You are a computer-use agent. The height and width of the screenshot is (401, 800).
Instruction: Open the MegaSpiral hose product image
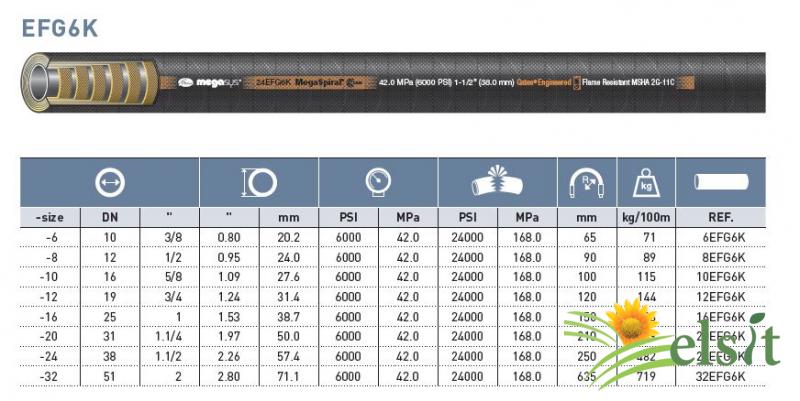click(393, 82)
